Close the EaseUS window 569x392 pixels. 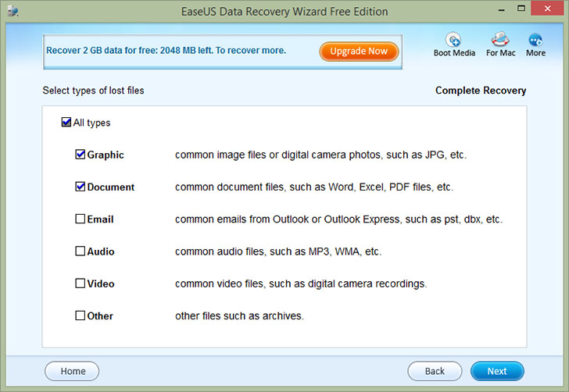click(547, 8)
